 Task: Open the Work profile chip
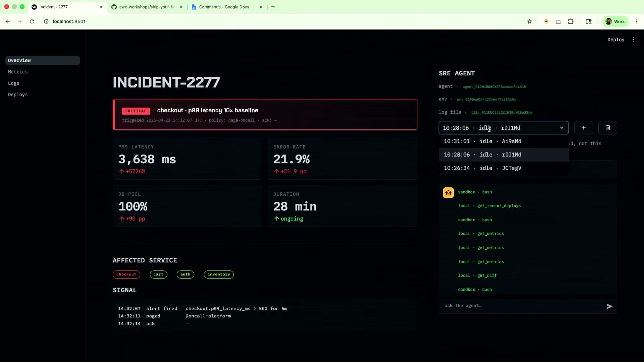[x=615, y=21]
